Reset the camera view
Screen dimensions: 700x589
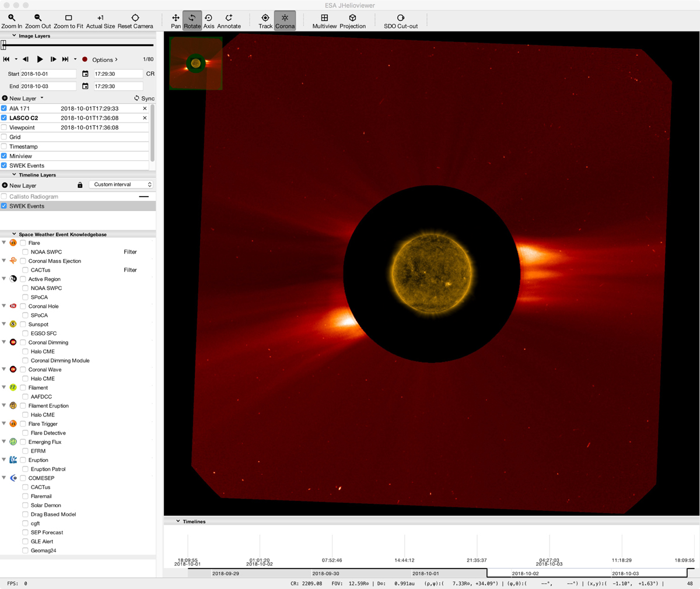(135, 21)
